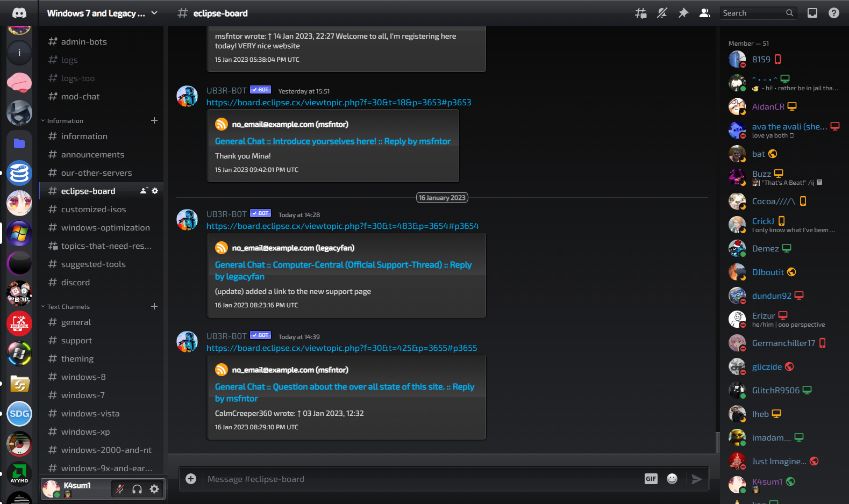Screen dimensions: 849x504
Task: Click the help question mark icon
Action: (833, 13)
